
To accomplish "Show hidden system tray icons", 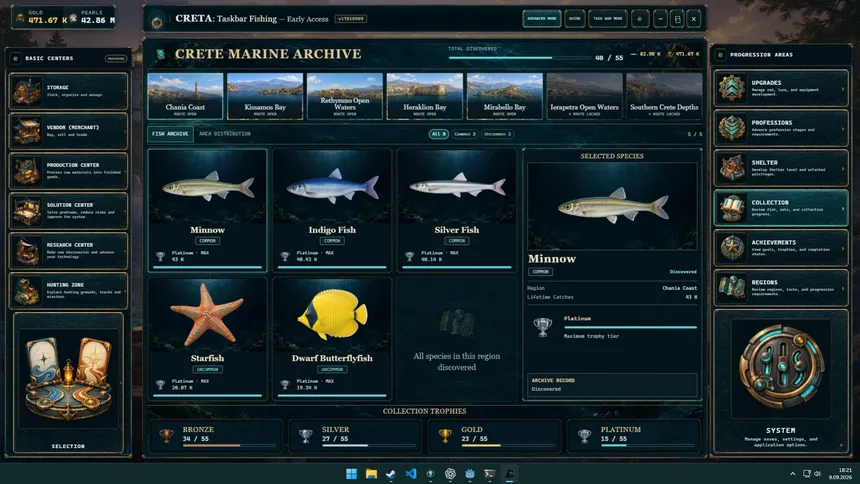I will tap(793, 474).
